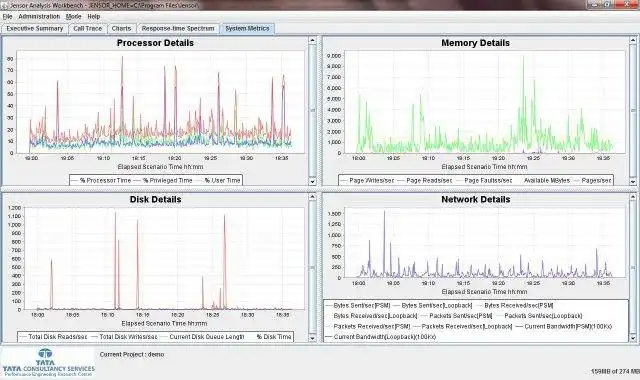Click the % User Time legend entry

point(218,180)
